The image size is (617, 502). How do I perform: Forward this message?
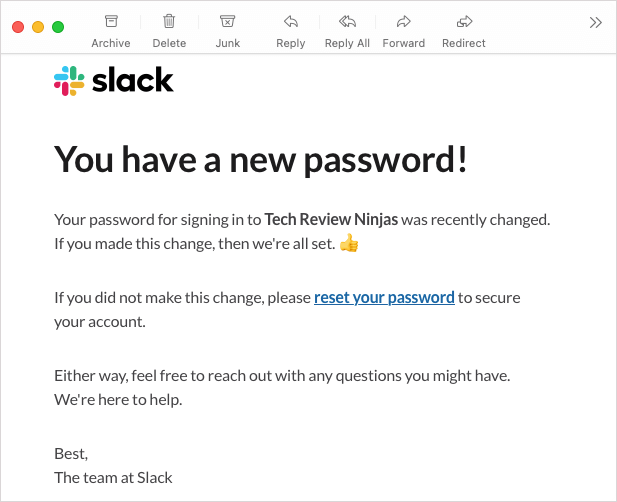(x=404, y=21)
